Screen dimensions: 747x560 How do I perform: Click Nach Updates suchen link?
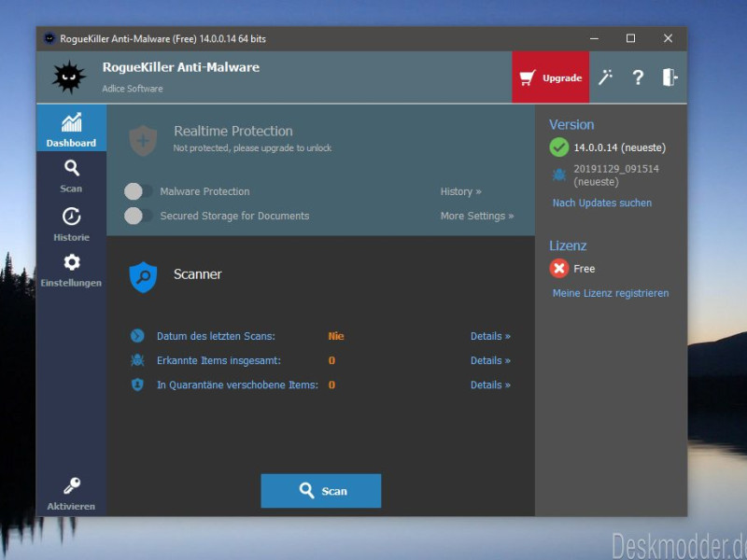(x=601, y=203)
